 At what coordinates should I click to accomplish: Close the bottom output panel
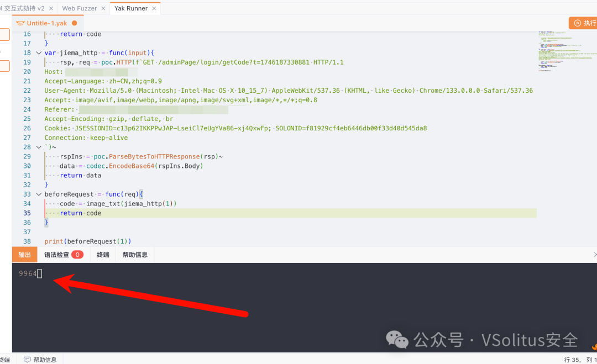[x=595, y=255]
